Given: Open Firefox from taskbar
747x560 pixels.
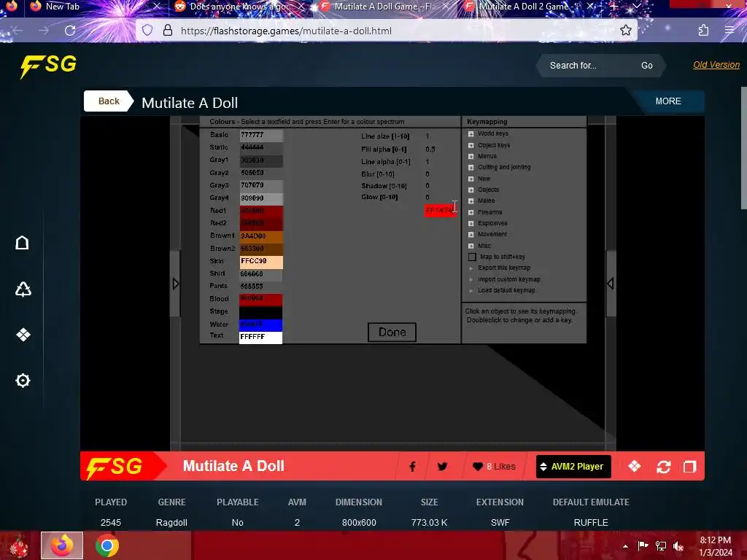Looking at the screenshot, I should (x=62, y=545).
